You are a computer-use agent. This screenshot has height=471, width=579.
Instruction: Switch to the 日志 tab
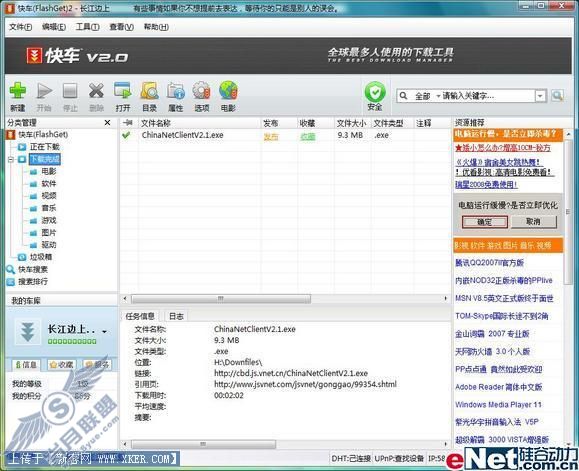point(176,316)
